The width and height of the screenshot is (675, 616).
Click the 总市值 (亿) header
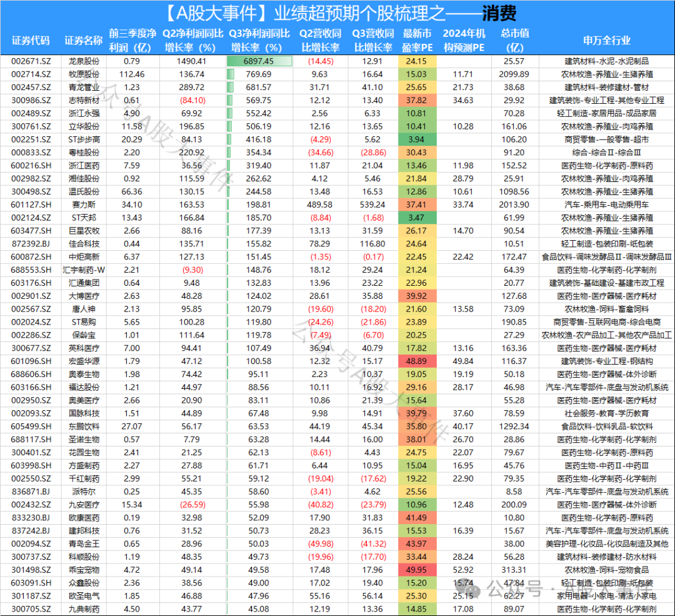point(514,41)
